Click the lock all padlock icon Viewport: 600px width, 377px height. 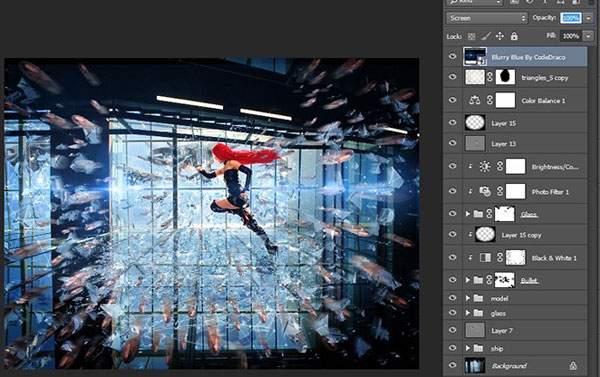coord(514,36)
